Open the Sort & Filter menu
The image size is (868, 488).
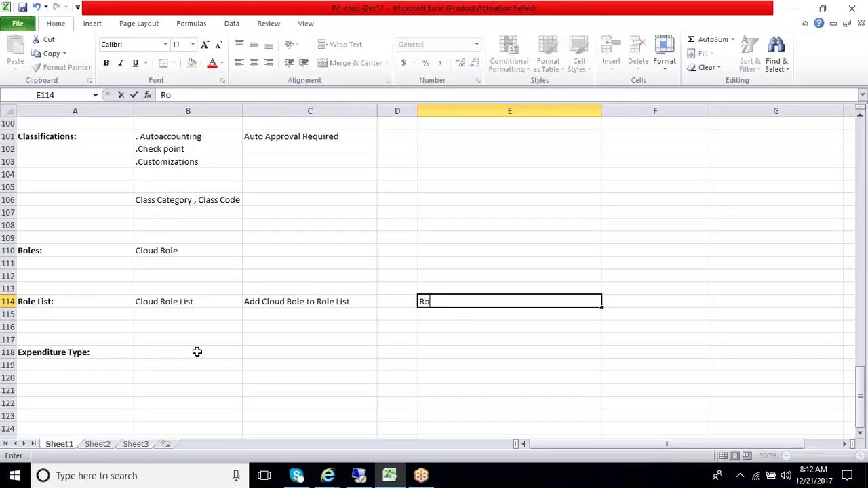(x=749, y=54)
